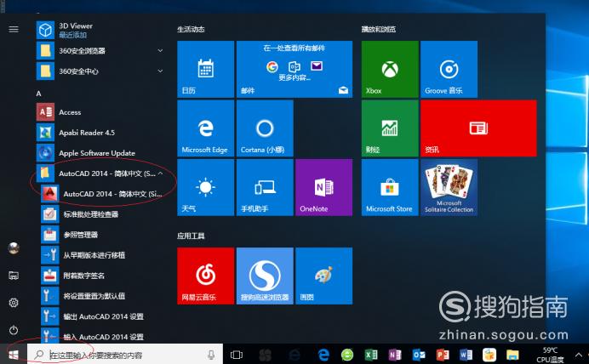Open 将设置重置为默认值
589x364 pixels.
click(x=102, y=296)
